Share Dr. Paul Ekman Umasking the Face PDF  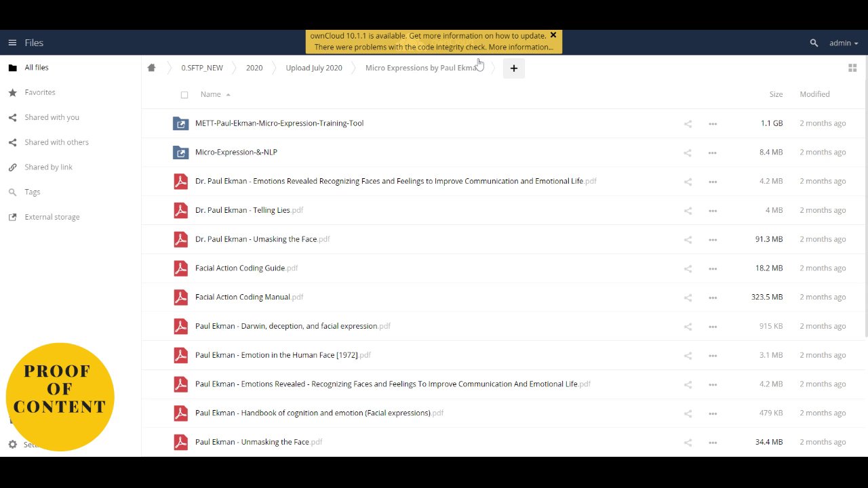(688, 240)
